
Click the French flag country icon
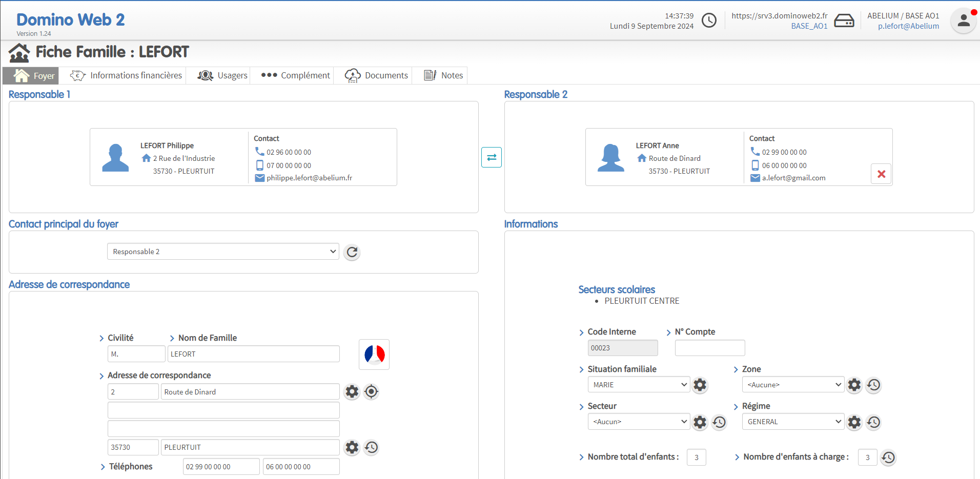tap(374, 354)
